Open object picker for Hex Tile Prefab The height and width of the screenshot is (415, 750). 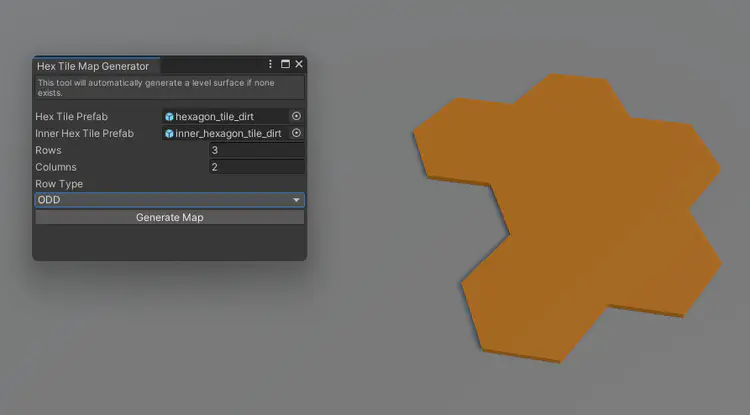(296, 116)
